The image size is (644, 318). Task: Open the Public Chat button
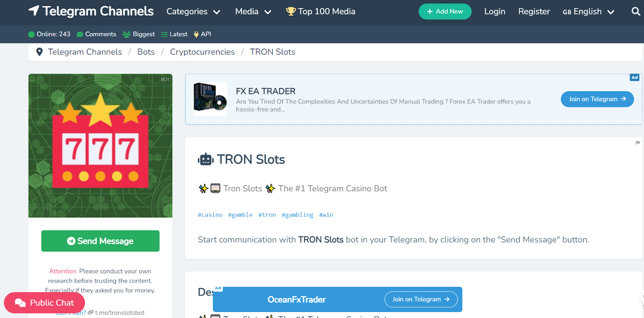[44, 303]
